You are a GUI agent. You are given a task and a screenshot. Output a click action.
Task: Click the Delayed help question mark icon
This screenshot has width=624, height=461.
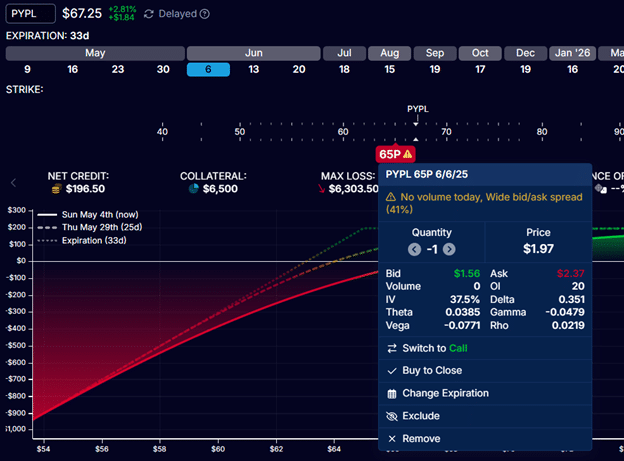[x=205, y=14]
